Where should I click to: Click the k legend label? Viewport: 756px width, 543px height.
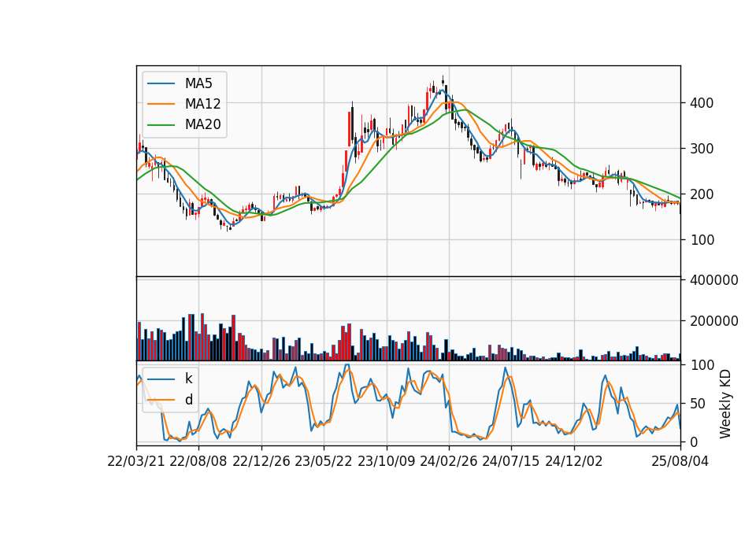[188, 379]
